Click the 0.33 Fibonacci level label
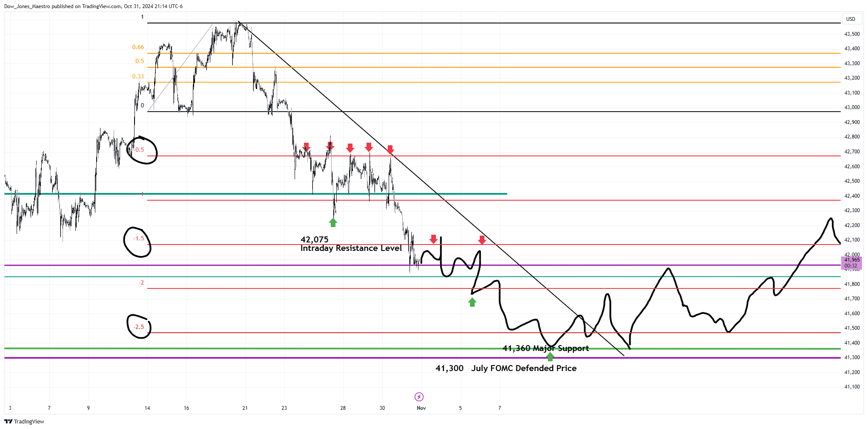This screenshot has width=868, height=429. (x=138, y=76)
